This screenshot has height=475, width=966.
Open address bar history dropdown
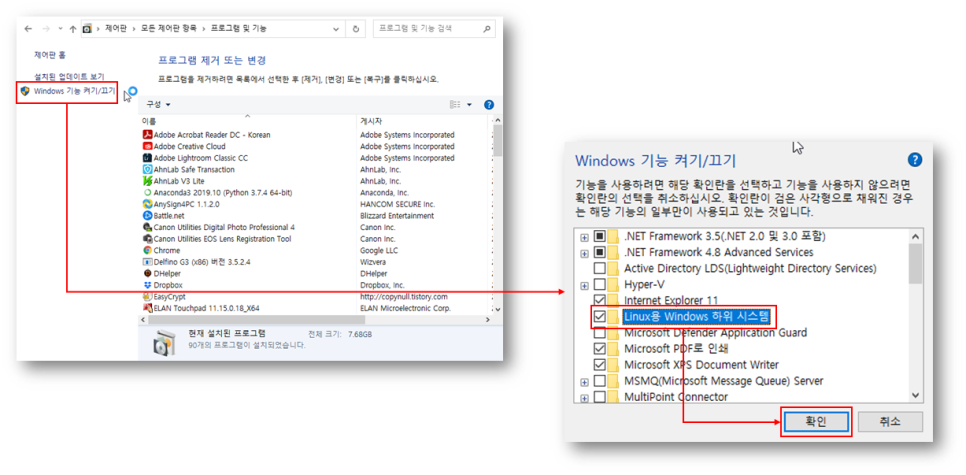(336, 29)
